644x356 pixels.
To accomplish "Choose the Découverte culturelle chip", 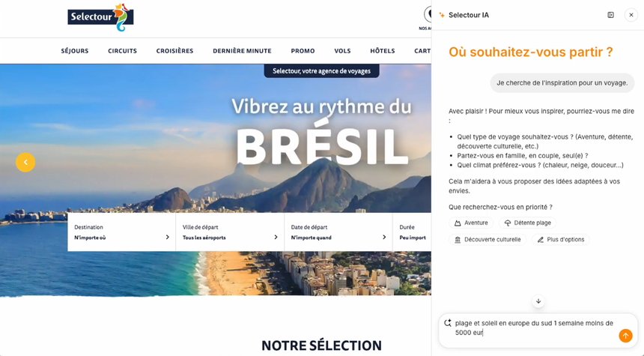I will tap(487, 240).
